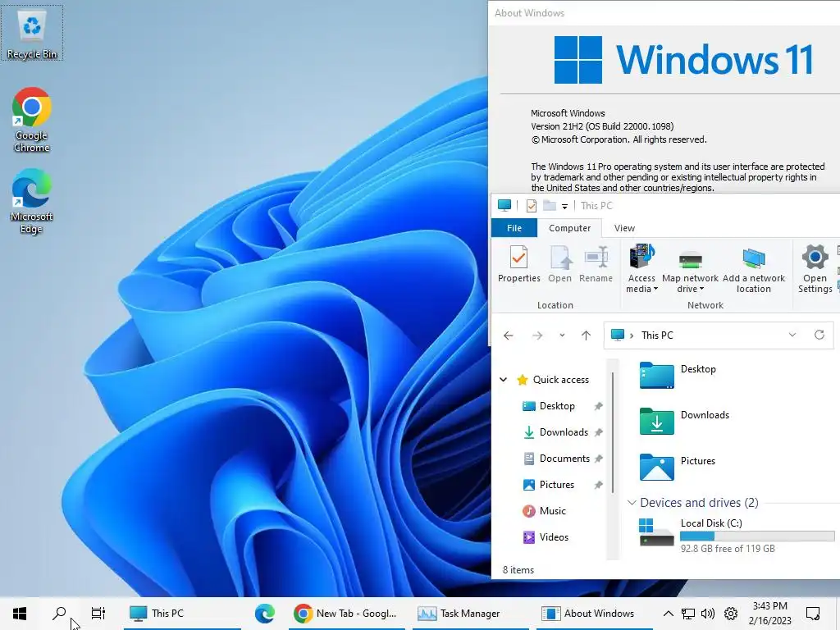Image resolution: width=840 pixels, height=630 pixels.
Task: Open Customize Quick Access Toolbar dropdown
Action: click(x=564, y=206)
